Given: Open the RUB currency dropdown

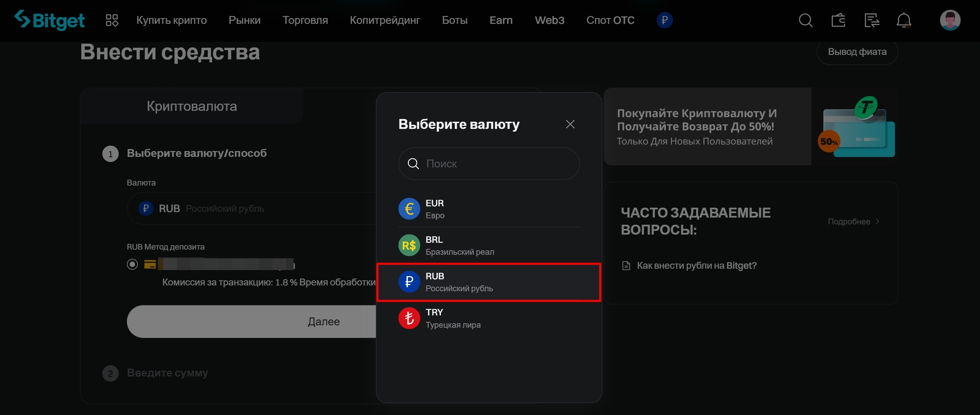Looking at the screenshot, I should tap(251, 208).
